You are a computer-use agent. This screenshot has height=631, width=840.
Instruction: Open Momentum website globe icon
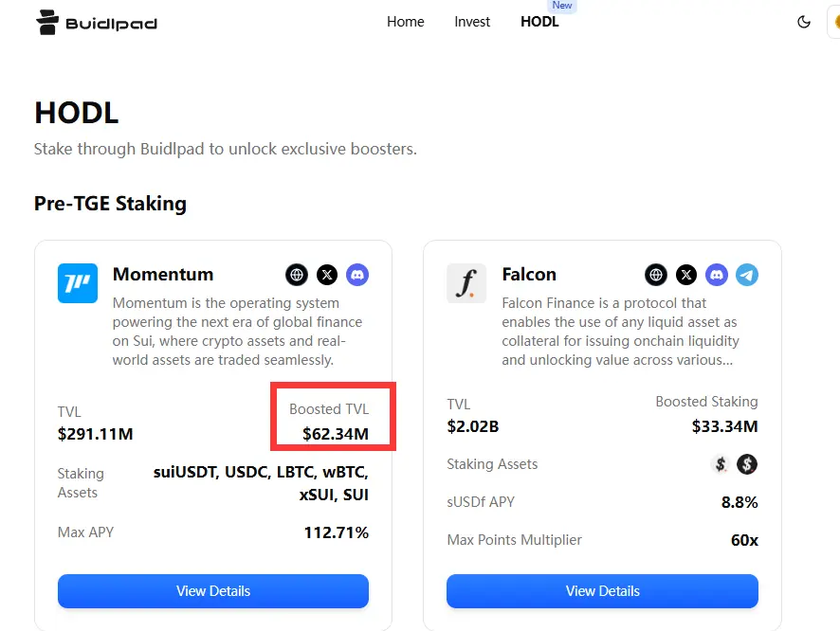tap(297, 275)
